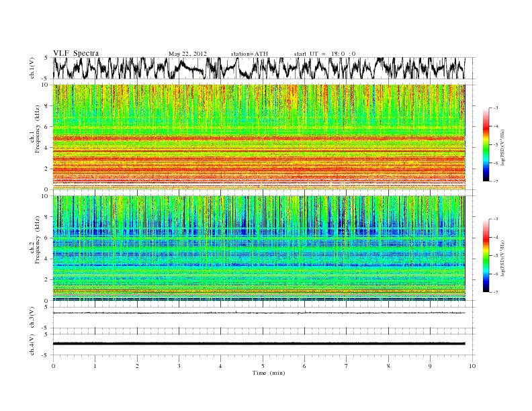
Task: Click the "4" tick on ch.2 frequency axis
Action: tap(47, 259)
